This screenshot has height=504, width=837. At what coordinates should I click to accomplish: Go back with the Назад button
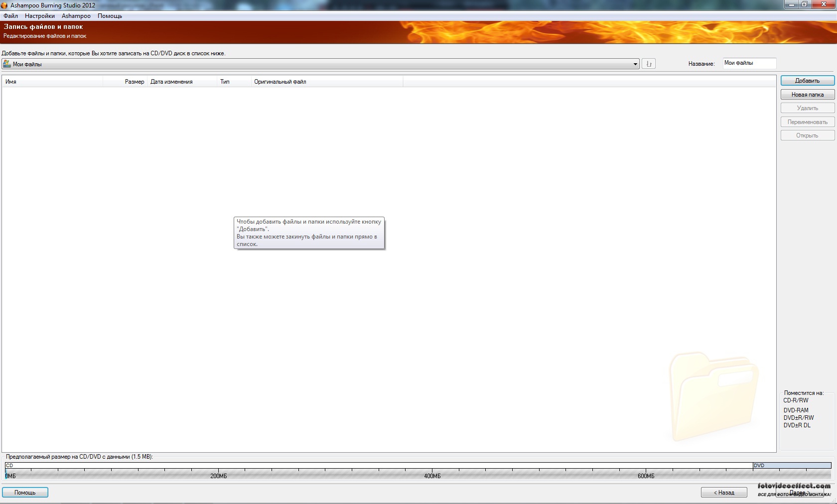[724, 493]
